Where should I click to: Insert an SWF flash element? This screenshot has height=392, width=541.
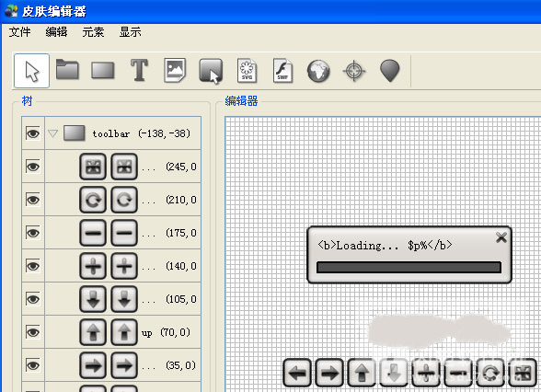[x=283, y=71]
